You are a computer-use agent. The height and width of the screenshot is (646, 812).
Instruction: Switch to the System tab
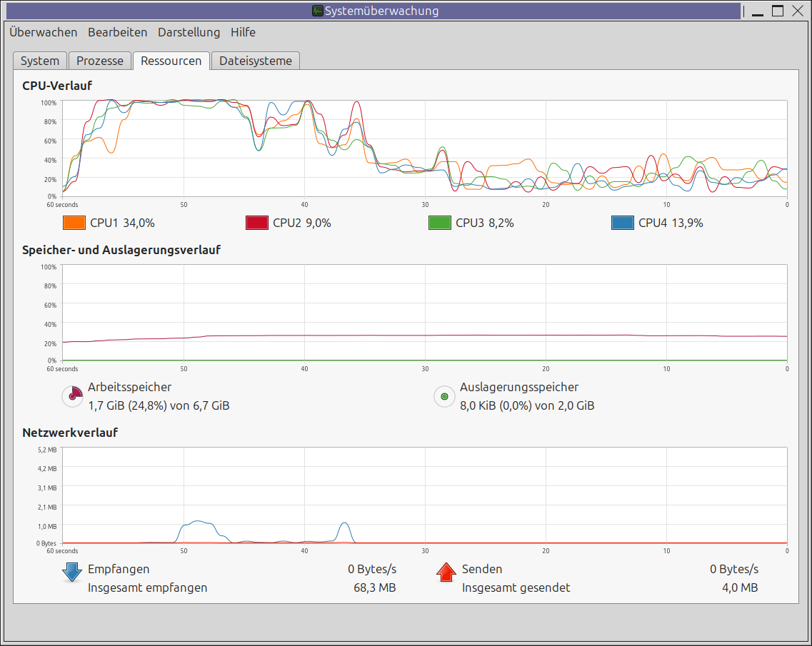pyautogui.click(x=40, y=61)
